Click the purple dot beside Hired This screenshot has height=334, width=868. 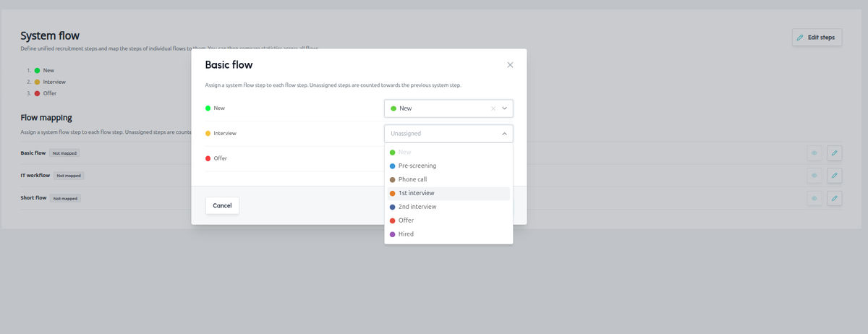pos(393,234)
